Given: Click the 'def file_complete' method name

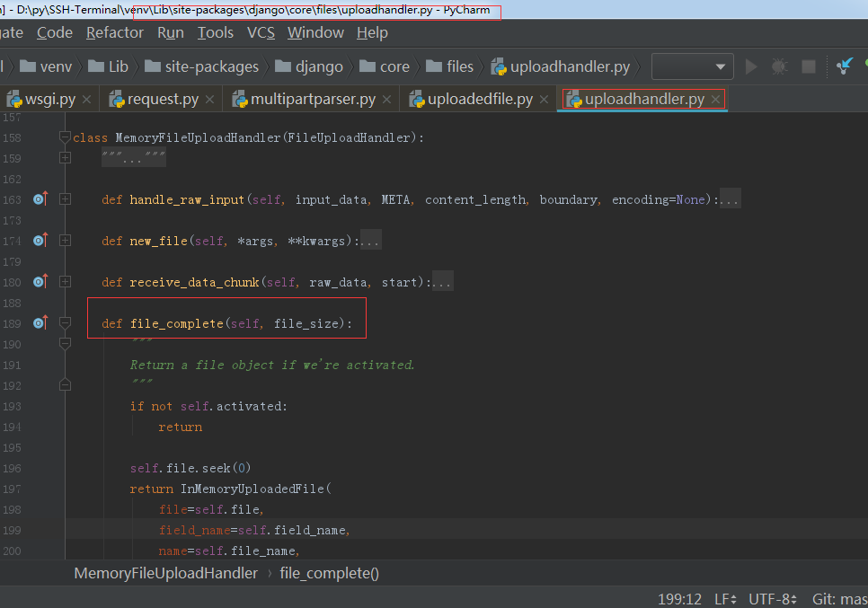Looking at the screenshot, I should pos(177,323).
